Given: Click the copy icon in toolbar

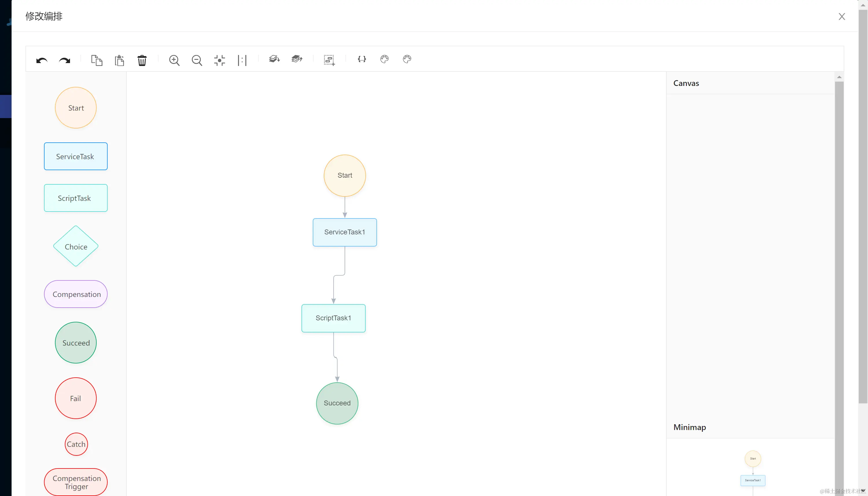Looking at the screenshot, I should 96,60.
